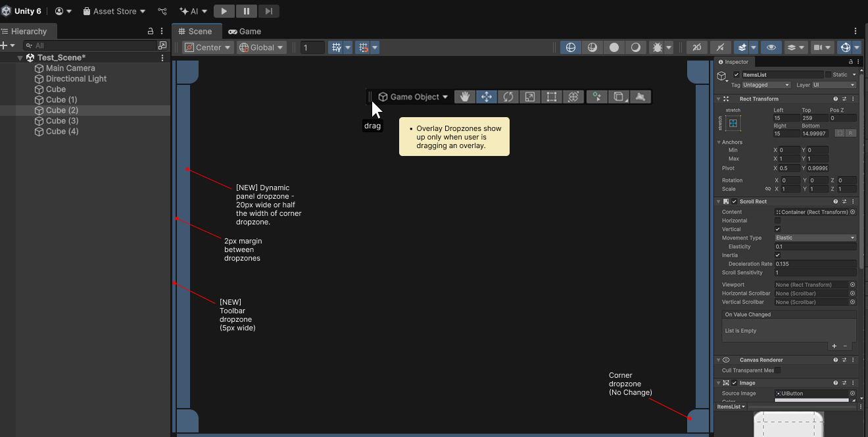
Task: Open the scene overlays layers icon
Action: 796,47
